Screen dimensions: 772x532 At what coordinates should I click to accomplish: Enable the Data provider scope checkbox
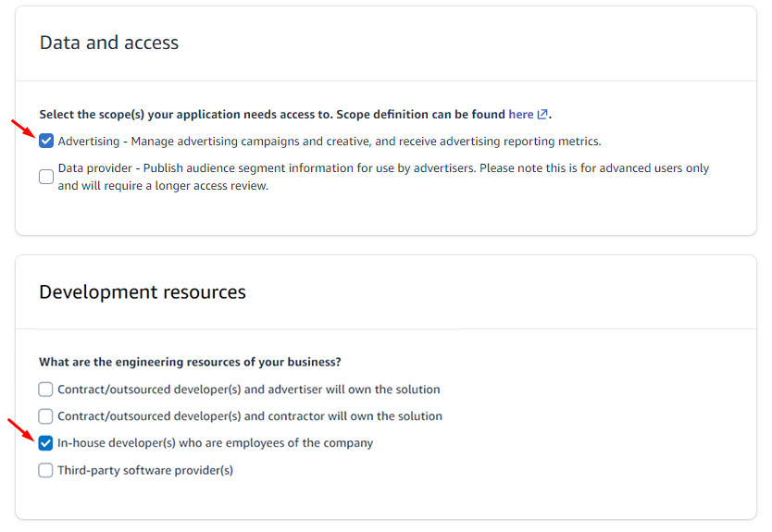pos(46,177)
